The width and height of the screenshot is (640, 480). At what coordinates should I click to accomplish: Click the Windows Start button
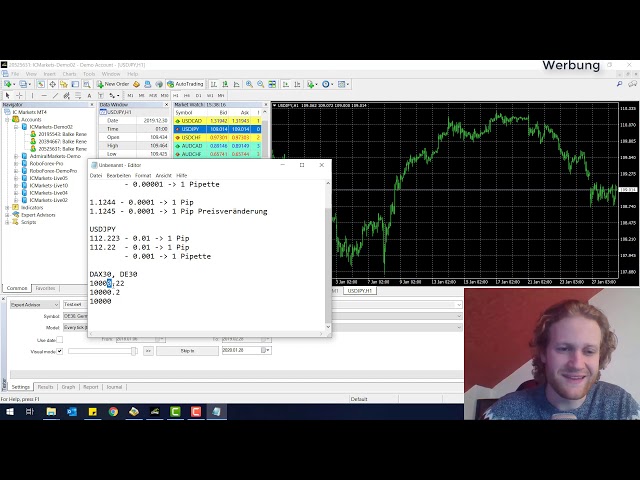(x=9, y=411)
